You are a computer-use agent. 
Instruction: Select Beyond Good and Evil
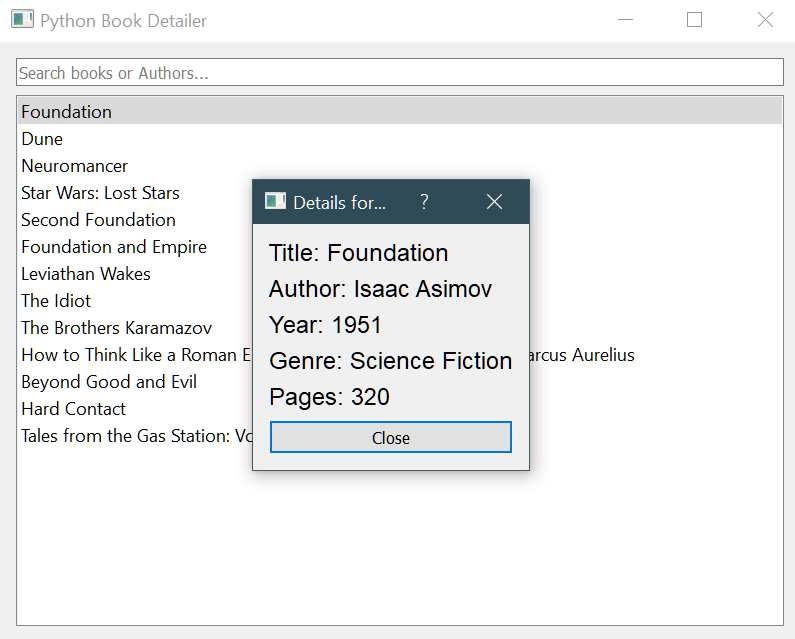(x=109, y=382)
